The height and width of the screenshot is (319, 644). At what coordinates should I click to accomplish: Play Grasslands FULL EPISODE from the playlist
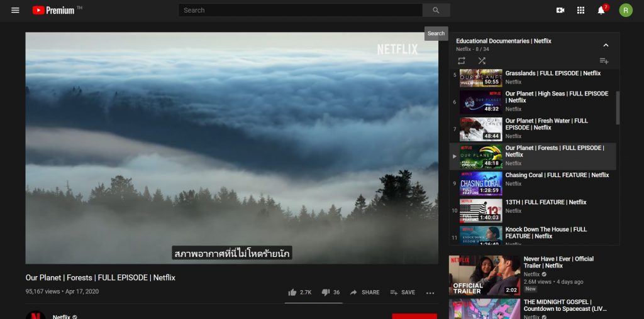pos(533,77)
